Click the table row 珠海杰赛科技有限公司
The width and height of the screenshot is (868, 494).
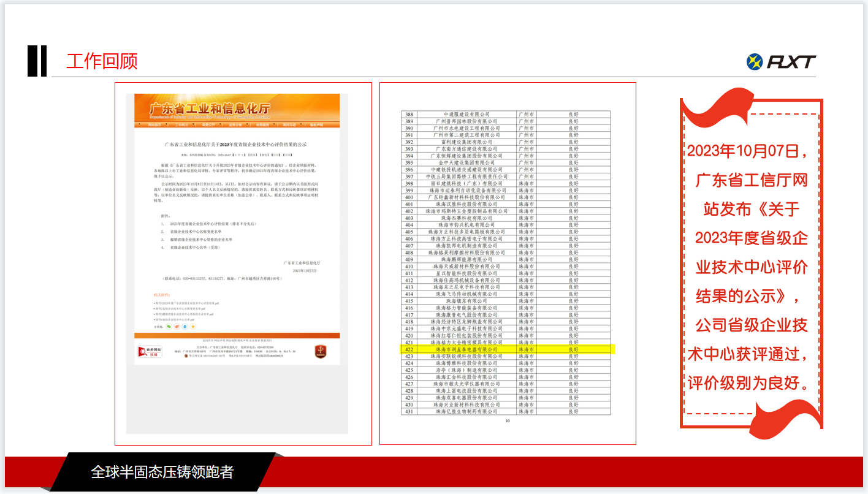pos(506,218)
